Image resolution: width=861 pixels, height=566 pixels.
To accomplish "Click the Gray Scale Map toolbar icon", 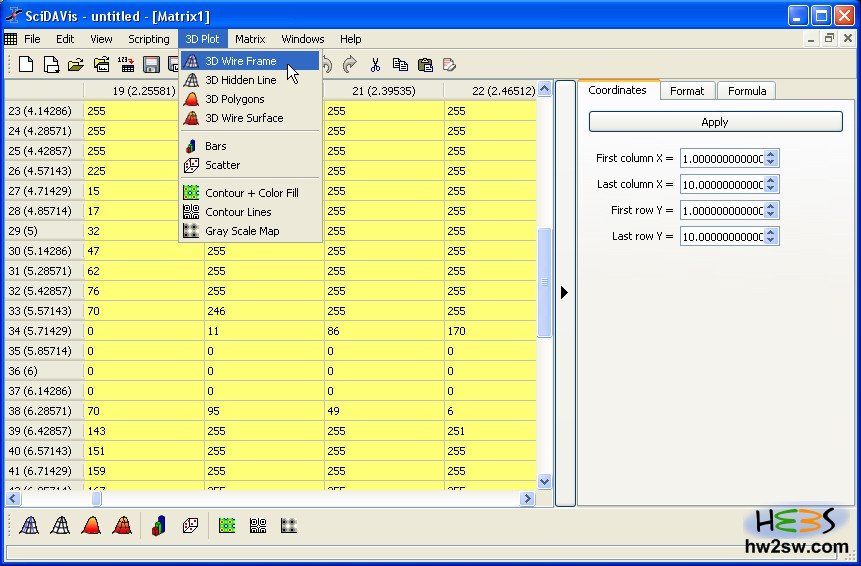I will [289, 525].
